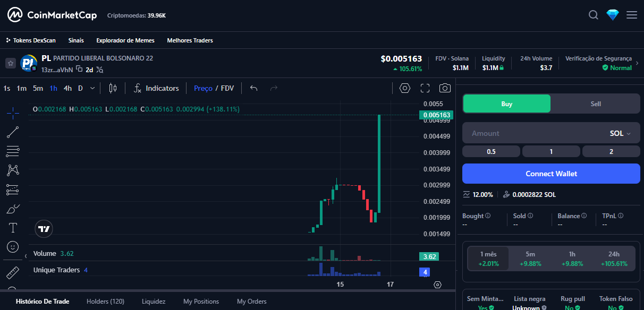Change candlestick chart style icon
This screenshot has width=644, height=310.
point(112,88)
